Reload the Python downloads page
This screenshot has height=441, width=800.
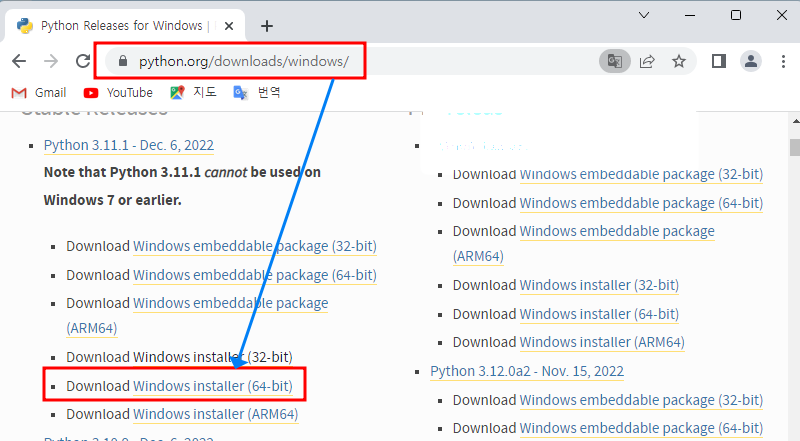click(83, 61)
